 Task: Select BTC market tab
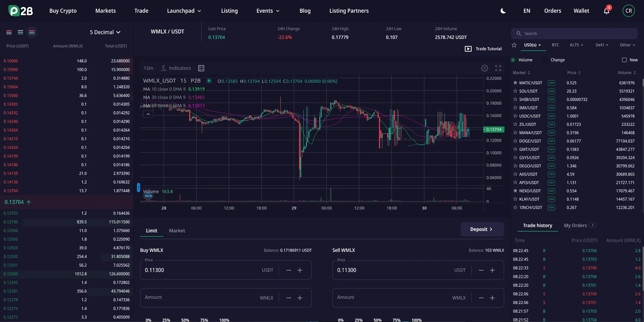[555, 45]
